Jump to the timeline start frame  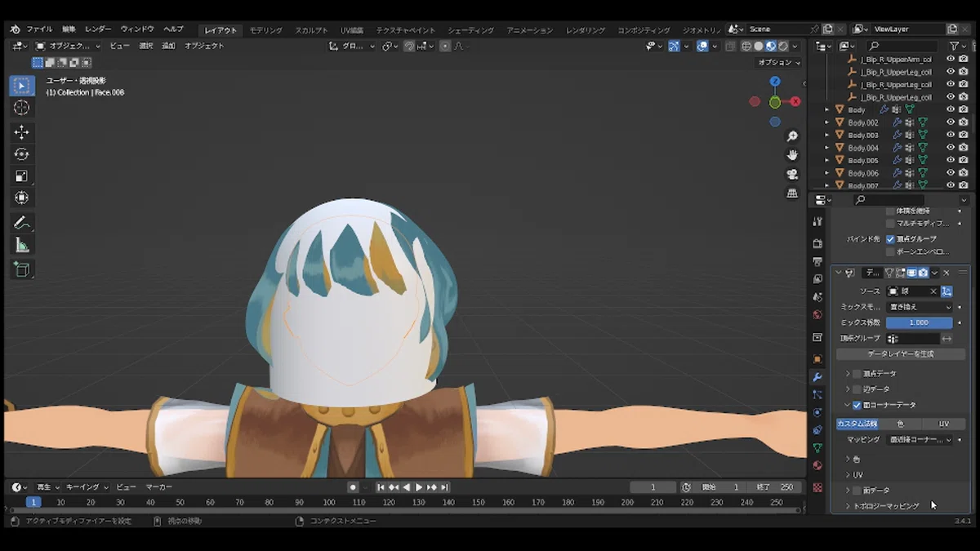(x=381, y=487)
